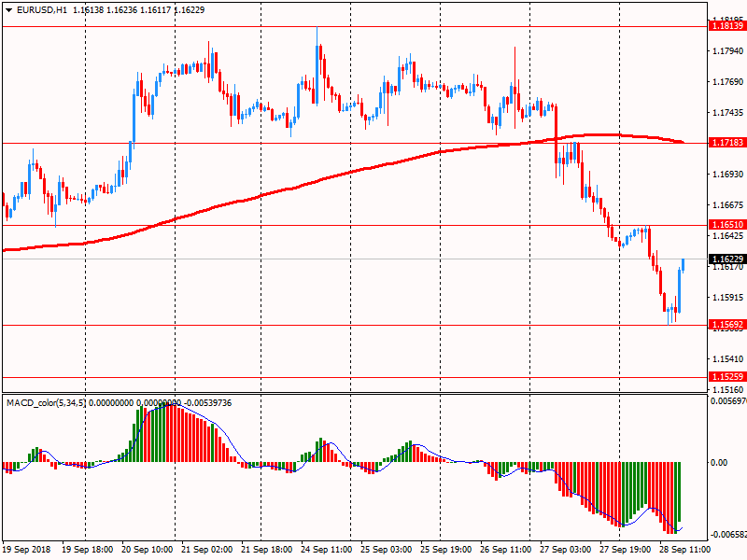Image resolution: width=747 pixels, height=560 pixels.
Task: Click the 24 Sep 11:00 time label
Action: point(325,550)
